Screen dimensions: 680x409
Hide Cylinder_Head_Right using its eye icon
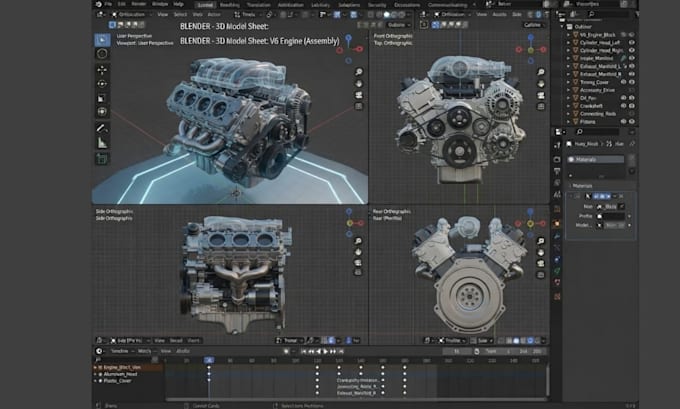coord(632,50)
